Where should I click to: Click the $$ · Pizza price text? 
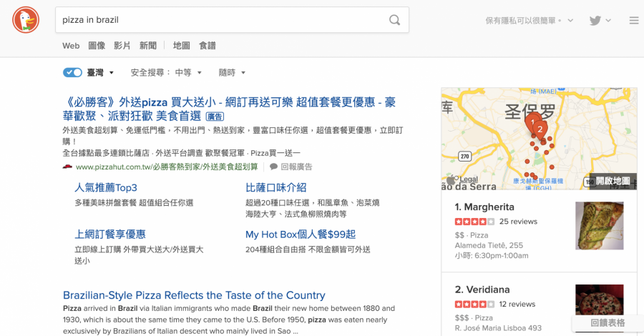pos(472,235)
